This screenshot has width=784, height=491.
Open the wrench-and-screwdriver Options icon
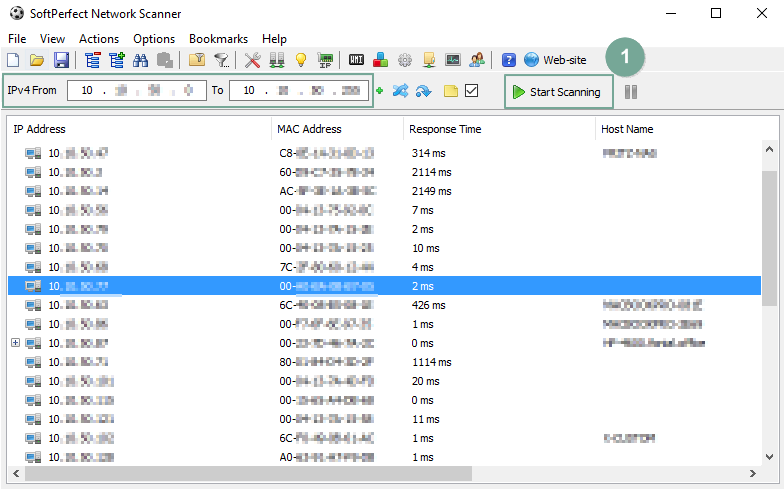pyautogui.click(x=252, y=61)
